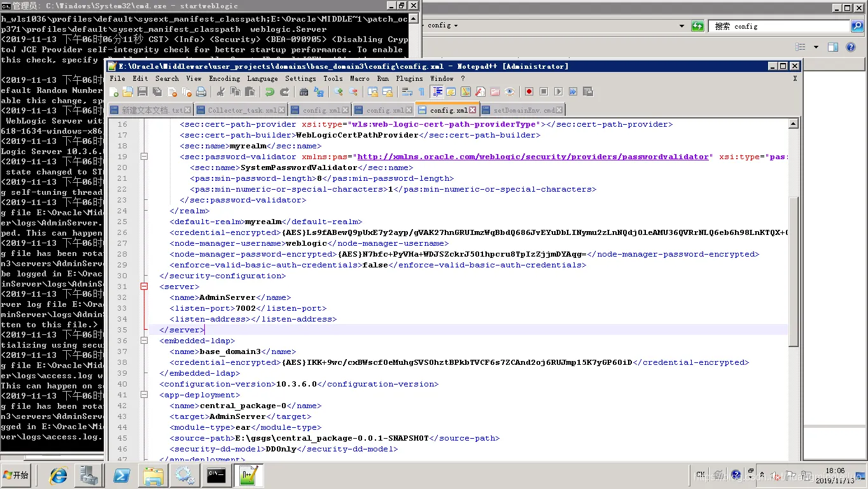Image resolution: width=868 pixels, height=489 pixels.
Task: Toggle show all characters pilcrow icon
Action: click(x=421, y=92)
